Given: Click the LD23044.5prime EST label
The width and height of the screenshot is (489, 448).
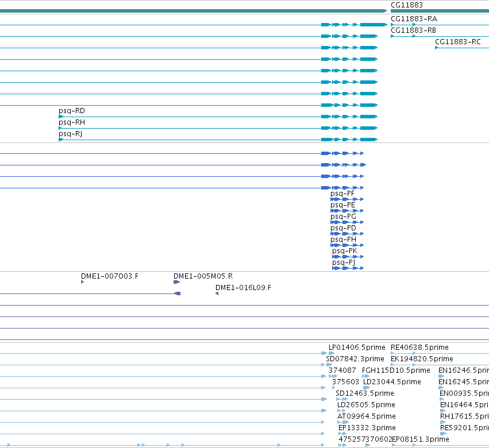Looking at the screenshot, I should pos(392,382).
